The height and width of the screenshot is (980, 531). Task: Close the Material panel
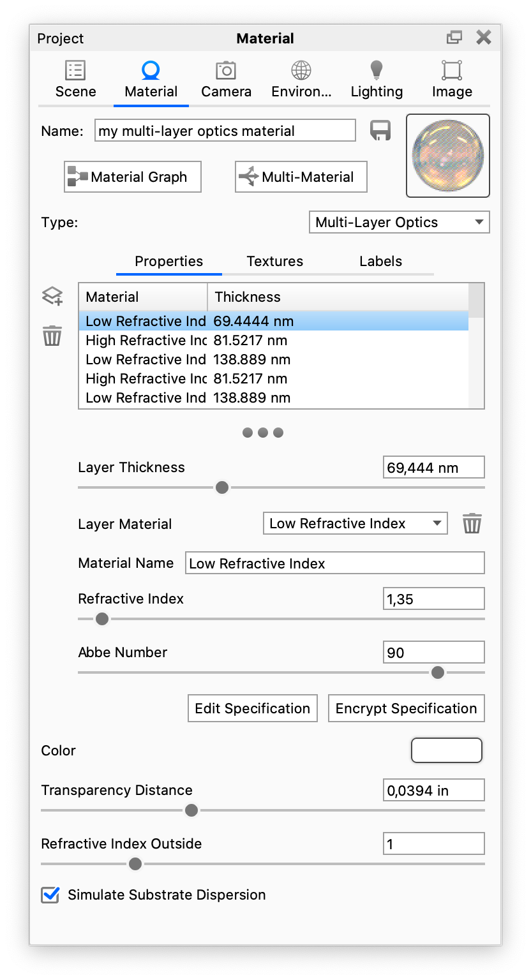click(484, 38)
